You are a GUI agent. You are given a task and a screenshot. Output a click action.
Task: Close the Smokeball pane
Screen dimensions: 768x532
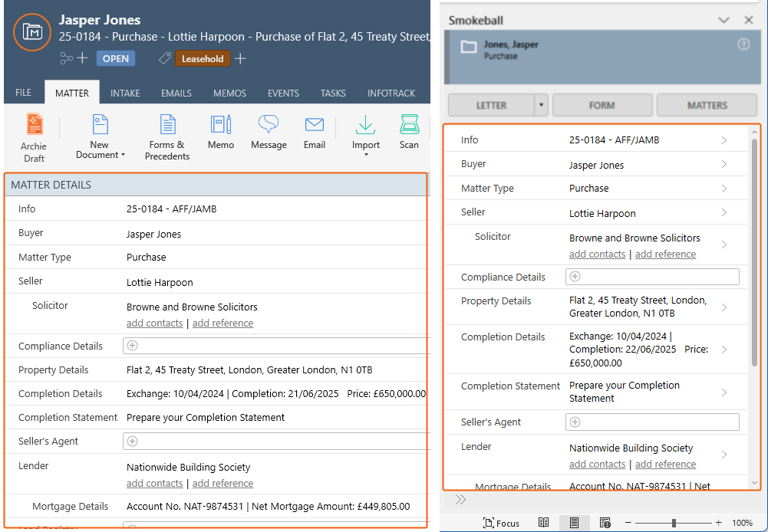[748, 20]
